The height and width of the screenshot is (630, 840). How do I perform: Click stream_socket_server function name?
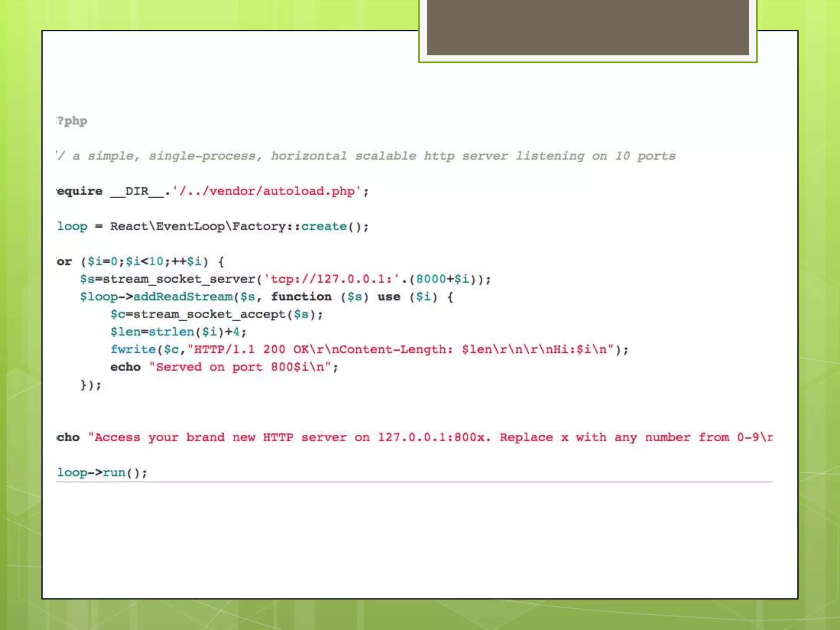tap(179, 279)
